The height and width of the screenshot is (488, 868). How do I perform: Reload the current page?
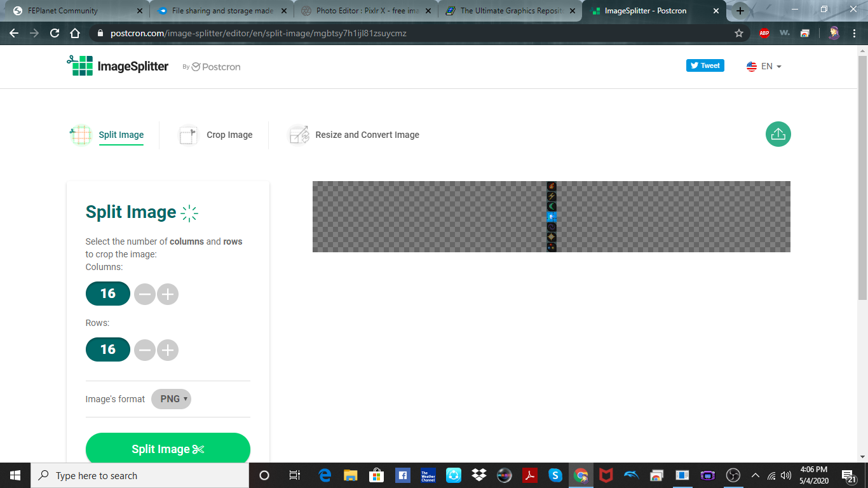click(55, 33)
